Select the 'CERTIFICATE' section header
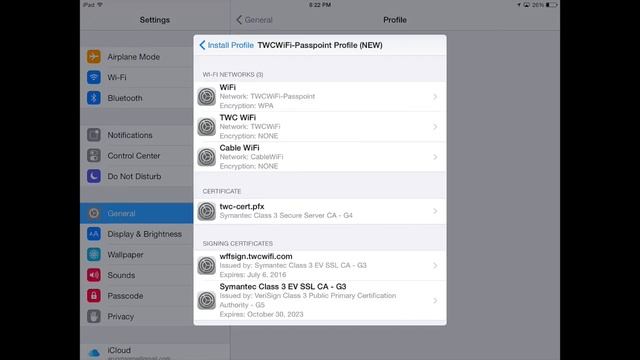Image resolution: width=640 pixels, height=360 pixels. (222, 191)
